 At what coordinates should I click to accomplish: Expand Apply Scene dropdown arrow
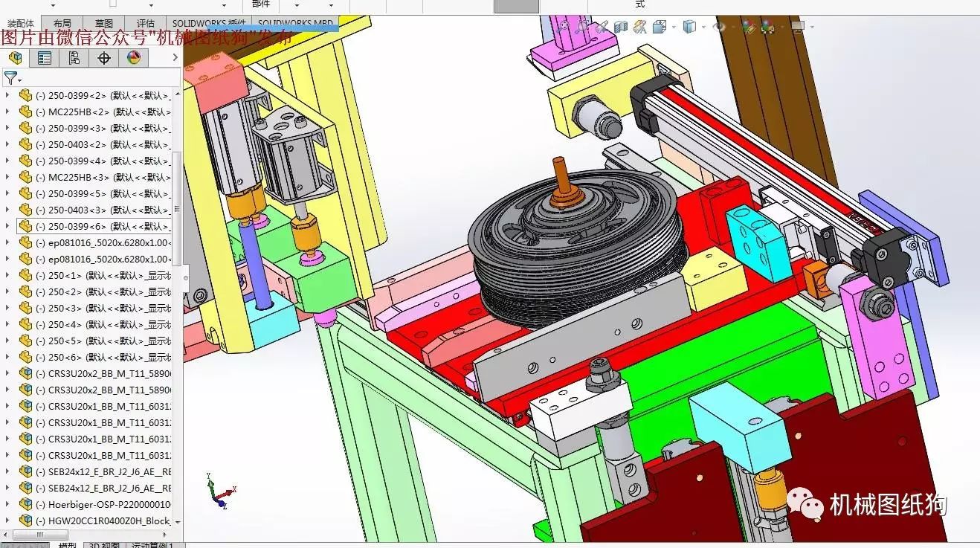click(782, 27)
